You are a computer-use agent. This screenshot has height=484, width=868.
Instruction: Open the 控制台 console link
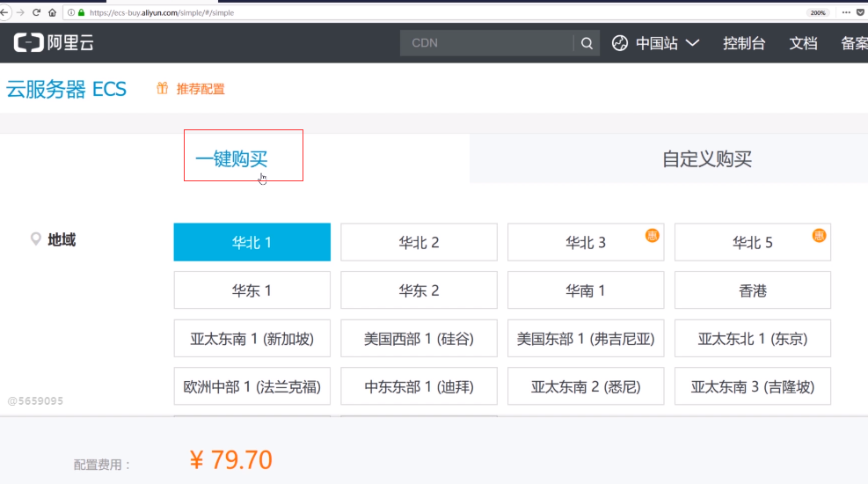pyautogui.click(x=744, y=43)
